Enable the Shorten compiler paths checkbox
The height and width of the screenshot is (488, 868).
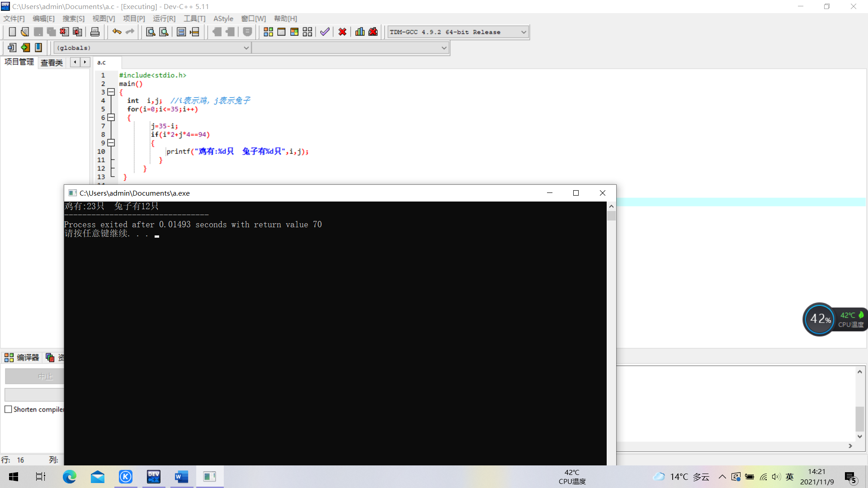(x=8, y=409)
